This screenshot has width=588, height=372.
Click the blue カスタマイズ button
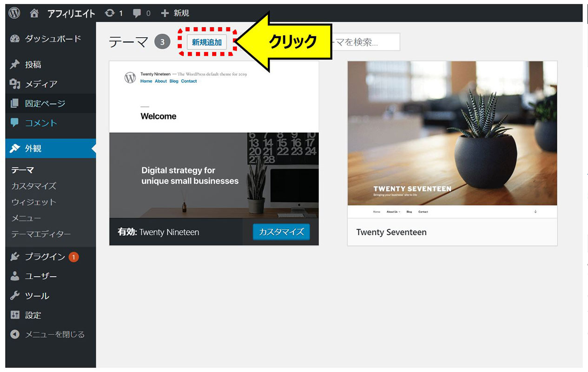point(281,232)
